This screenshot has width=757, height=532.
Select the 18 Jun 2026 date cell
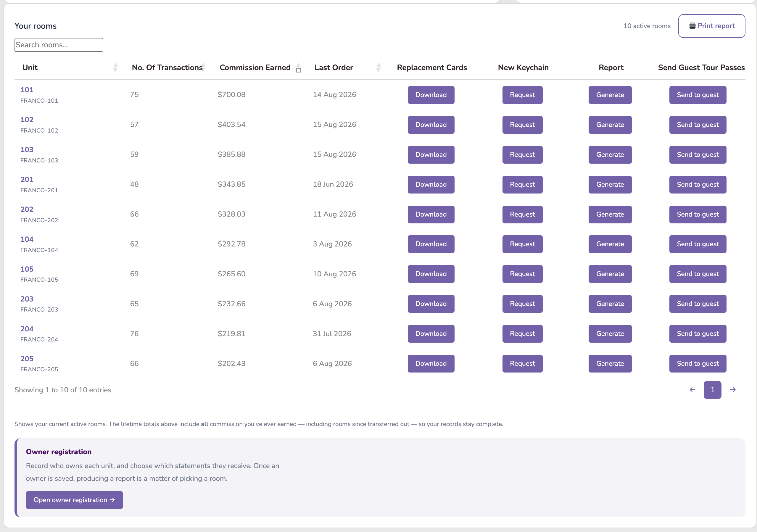tap(333, 184)
